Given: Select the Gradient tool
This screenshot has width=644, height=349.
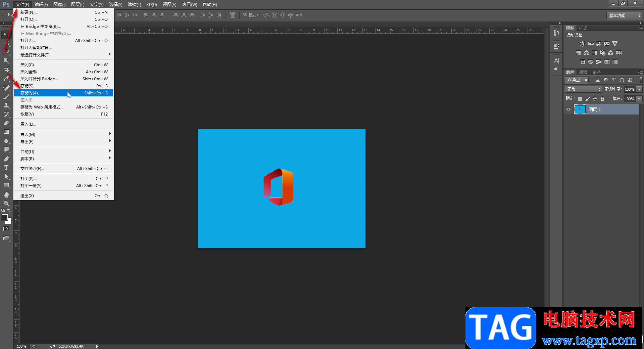Looking at the screenshot, I should click(x=6, y=132).
